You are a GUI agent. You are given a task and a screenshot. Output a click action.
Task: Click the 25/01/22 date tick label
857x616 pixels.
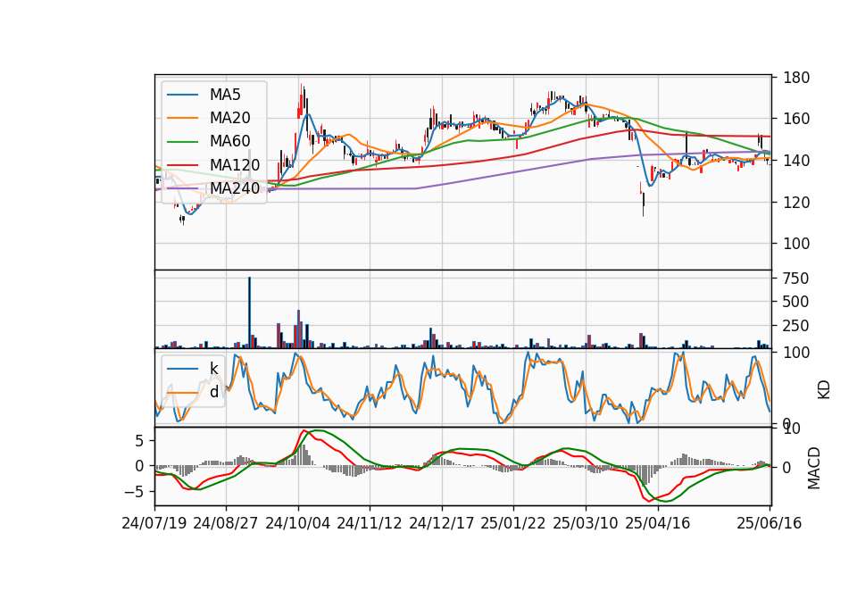513,523
